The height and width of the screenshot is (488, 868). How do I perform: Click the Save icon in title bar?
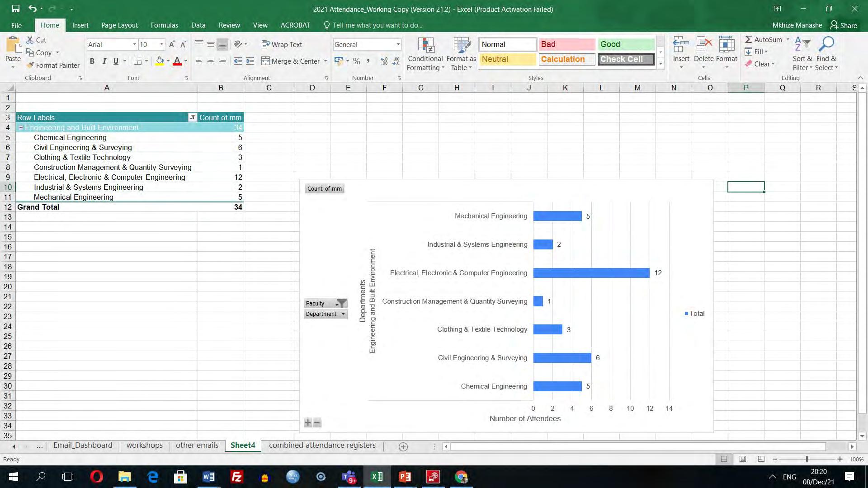click(x=16, y=9)
